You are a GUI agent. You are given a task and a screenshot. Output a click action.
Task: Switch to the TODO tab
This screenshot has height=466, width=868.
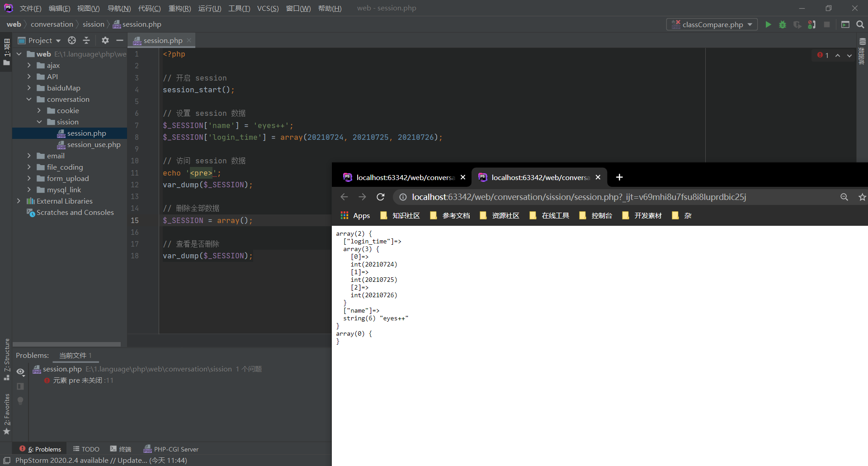(x=86, y=449)
